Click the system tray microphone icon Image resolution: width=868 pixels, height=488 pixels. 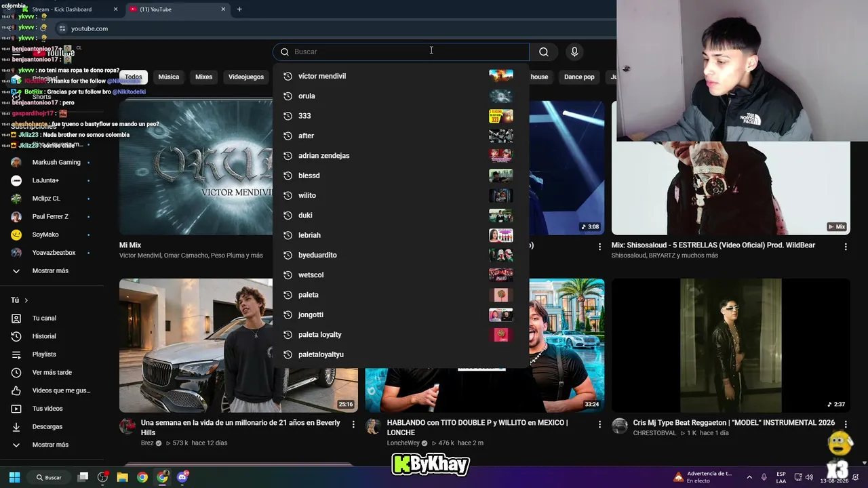click(x=764, y=477)
